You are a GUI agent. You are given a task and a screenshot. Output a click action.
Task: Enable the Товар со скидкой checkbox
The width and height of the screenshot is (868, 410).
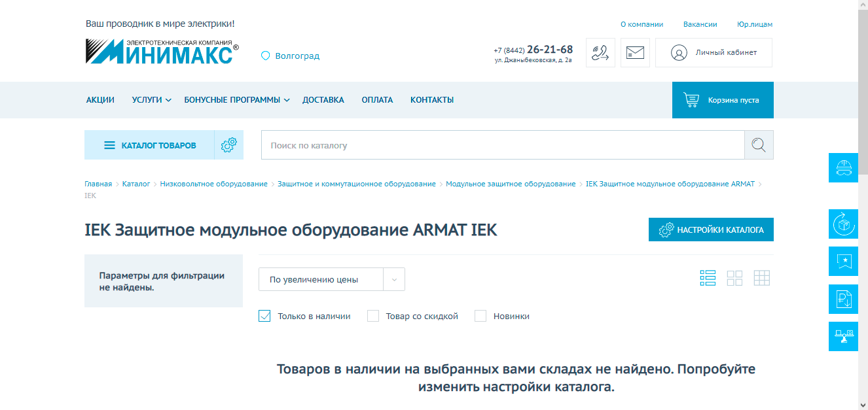coord(373,316)
